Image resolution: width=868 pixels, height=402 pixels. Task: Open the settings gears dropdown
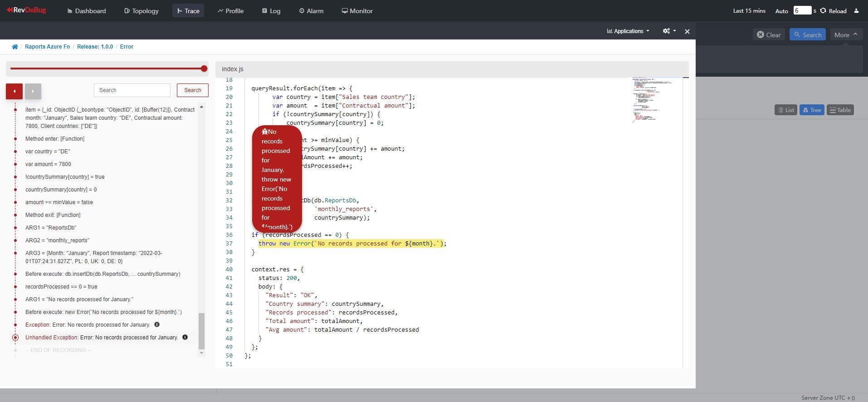pyautogui.click(x=669, y=31)
